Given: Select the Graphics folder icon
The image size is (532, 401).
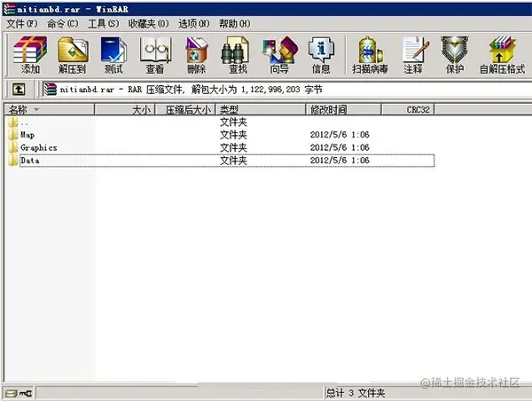Looking at the screenshot, I should coord(13,147).
